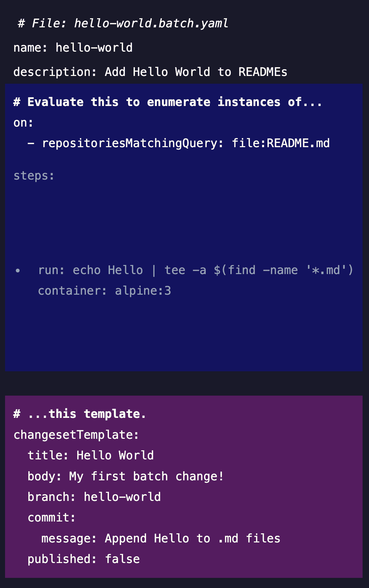Click the run: echo Hello command line
This screenshot has width=369, height=588.
point(196,270)
